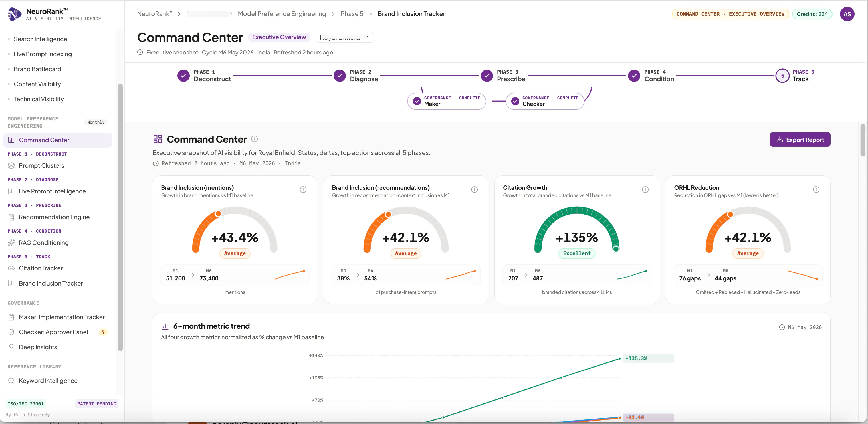Click the Checker: Approver Panel shield icon
The height and width of the screenshot is (424, 868).
11,332
